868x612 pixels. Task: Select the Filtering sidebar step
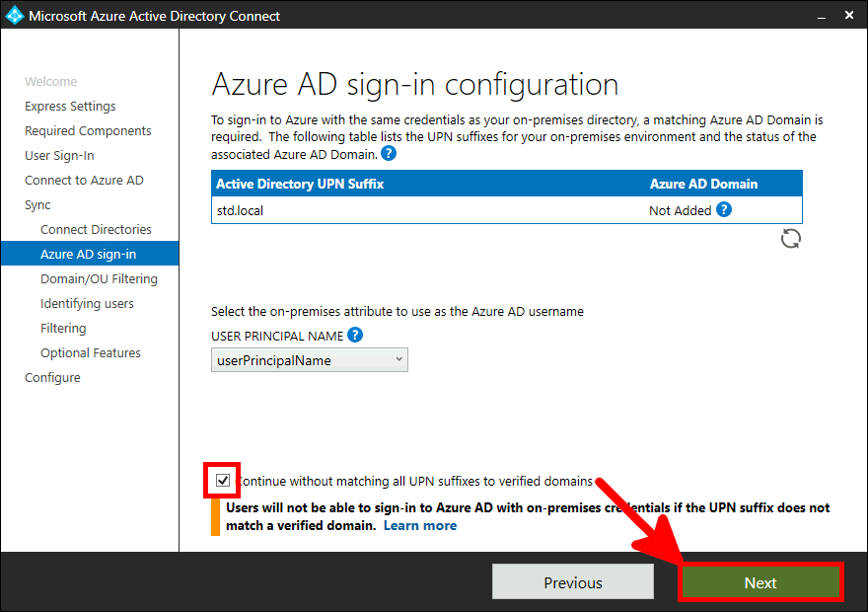point(63,328)
